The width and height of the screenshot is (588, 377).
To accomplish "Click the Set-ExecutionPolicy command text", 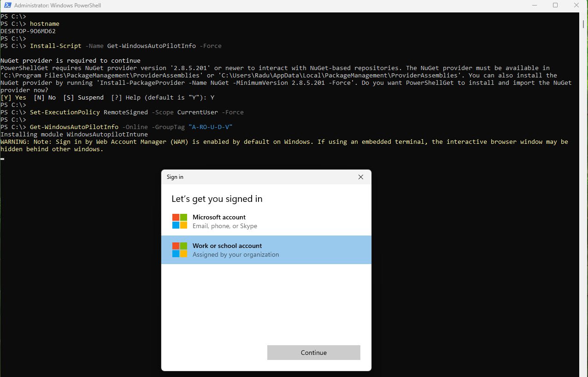I will point(65,112).
